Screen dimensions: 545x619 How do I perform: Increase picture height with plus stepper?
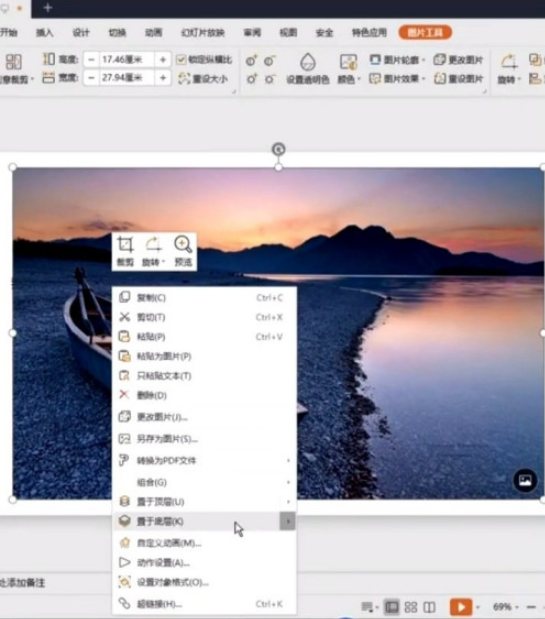pyautogui.click(x=163, y=60)
